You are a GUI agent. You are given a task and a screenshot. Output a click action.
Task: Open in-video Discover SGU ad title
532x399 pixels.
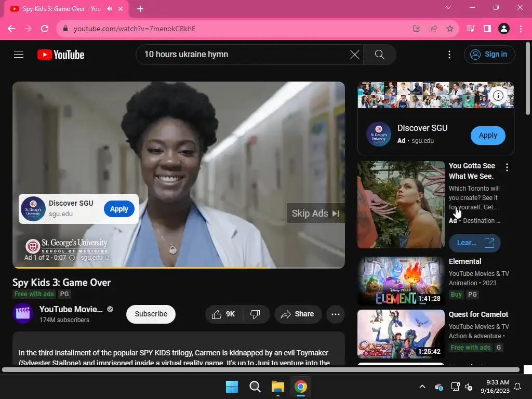pos(71,203)
